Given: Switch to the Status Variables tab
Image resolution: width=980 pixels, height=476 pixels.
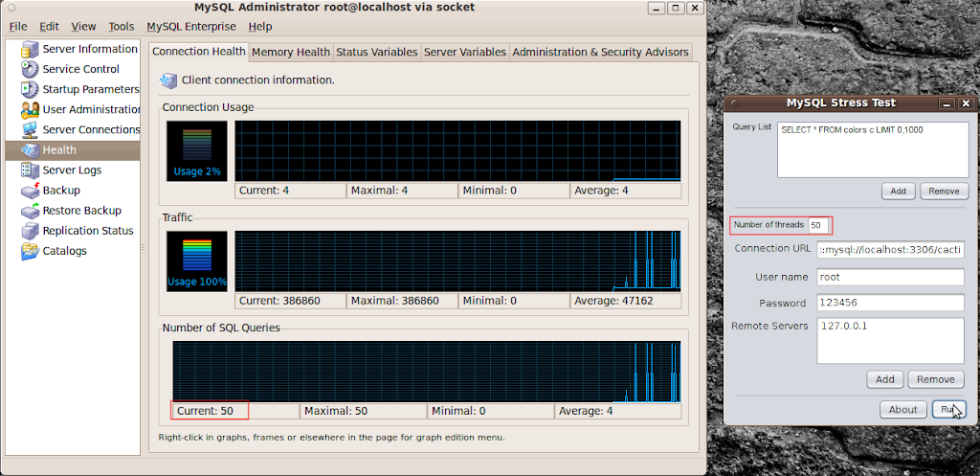Looking at the screenshot, I should click(x=376, y=53).
